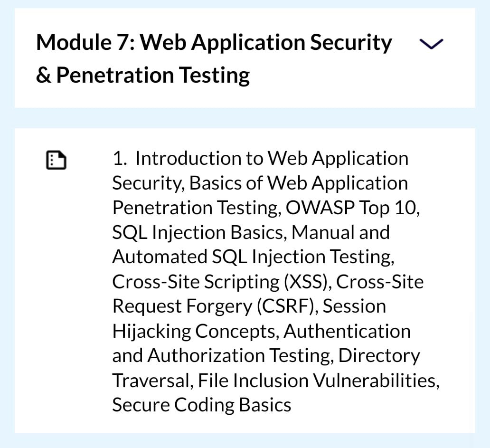The width and height of the screenshot is (490, 448).
Task: Click 'Basics of Web Application' text line
Action: click(x=299, y=183)
